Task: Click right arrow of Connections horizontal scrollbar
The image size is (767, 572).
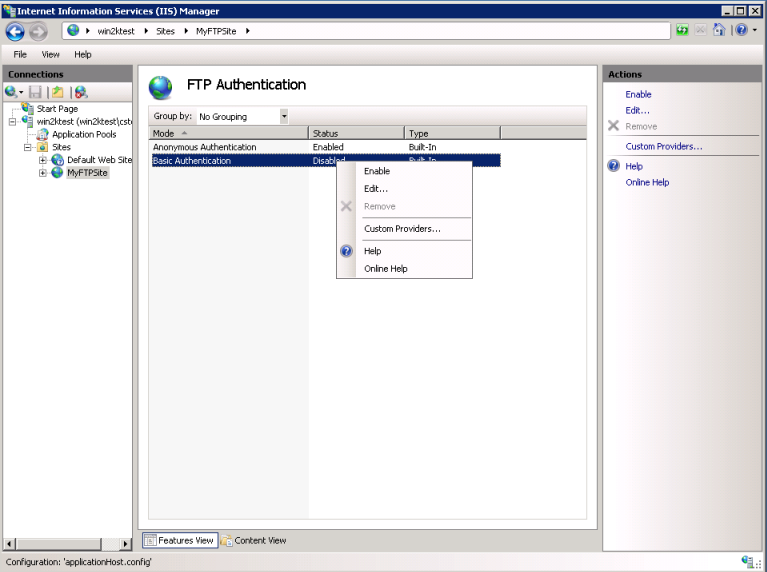Action: tap(126, 544)
